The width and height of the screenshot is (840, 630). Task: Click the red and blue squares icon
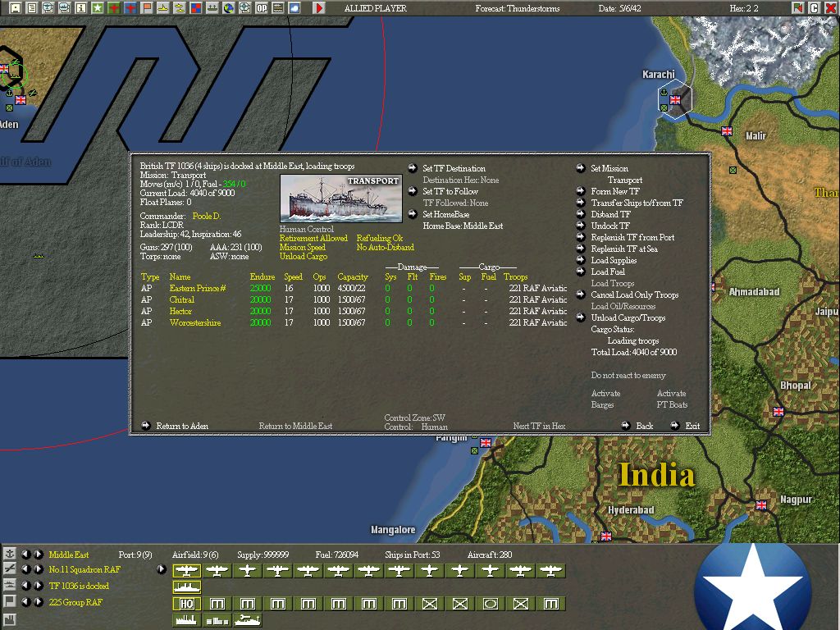click(x=196, y=8)
